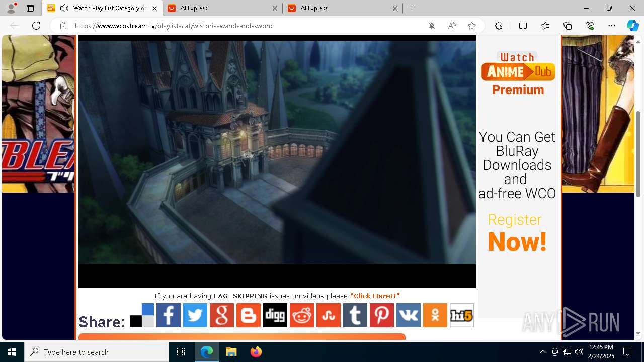Screen dimensions: 644x362
Task: Close the second AliExpress tab
Action: click(395, 8)
